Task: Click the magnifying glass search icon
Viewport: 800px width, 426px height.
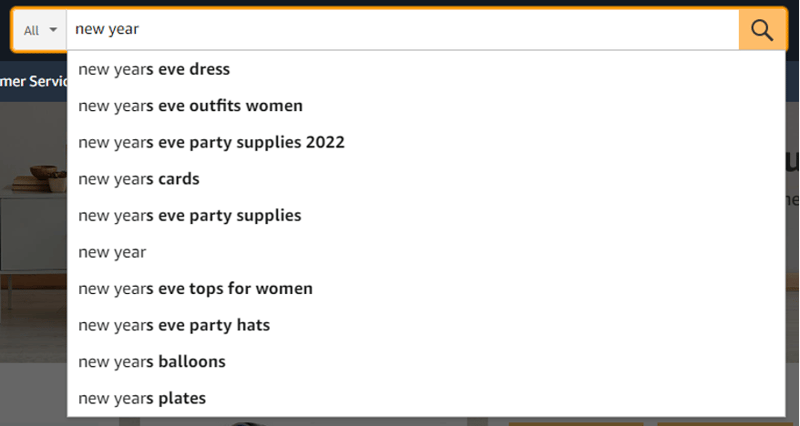Action: click(x=762, y=30)
